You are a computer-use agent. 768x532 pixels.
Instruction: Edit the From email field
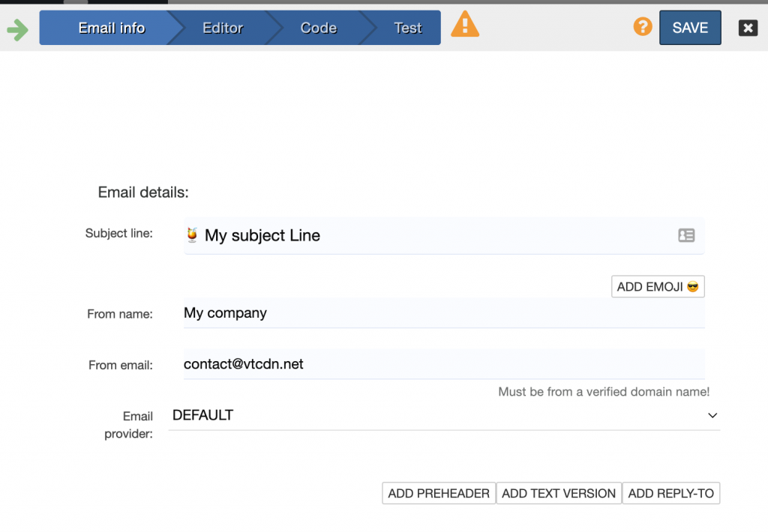pos(444,364)
